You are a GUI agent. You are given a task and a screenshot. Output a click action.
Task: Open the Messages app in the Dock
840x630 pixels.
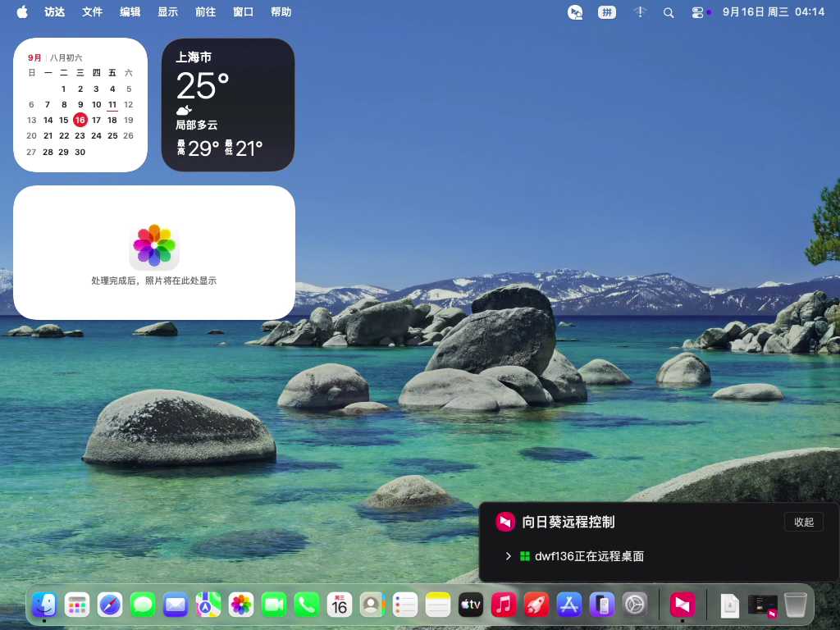click(143, 605)
